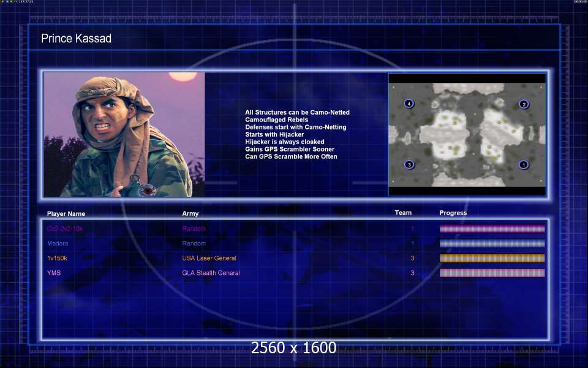Click Madara's blue loading progress bar

pyautogui.click(x=492, y=243)
